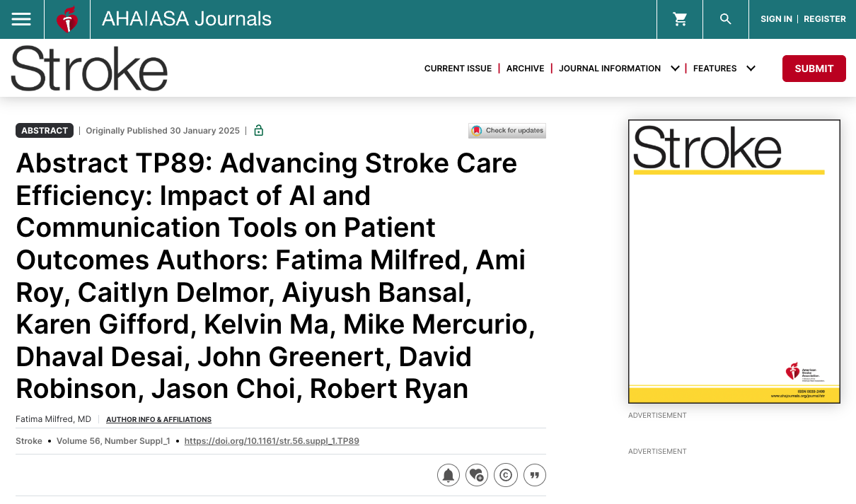Add article to favorites heart icon
Image resolution: width=856 pixels, height=504 pixels.
(x=477, y=475)
